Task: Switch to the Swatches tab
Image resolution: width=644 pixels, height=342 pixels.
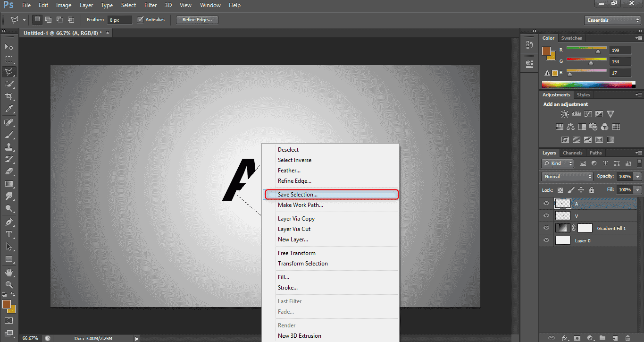Action: pyautogui.click(x=571, y=38)
